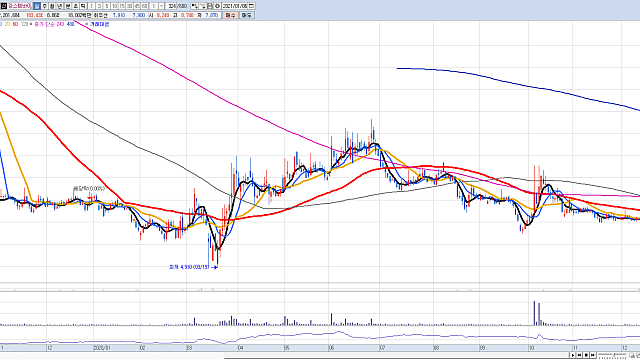The image size is (640, 360).
Task: Click the 2021/01/06 date field
Action: click(x=235, y=6)
